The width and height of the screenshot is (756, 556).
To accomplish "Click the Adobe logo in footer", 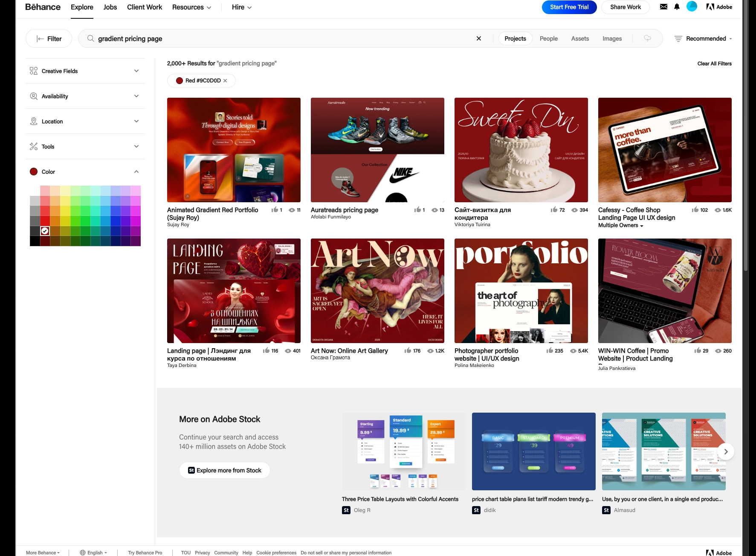I will click(719, 553).
